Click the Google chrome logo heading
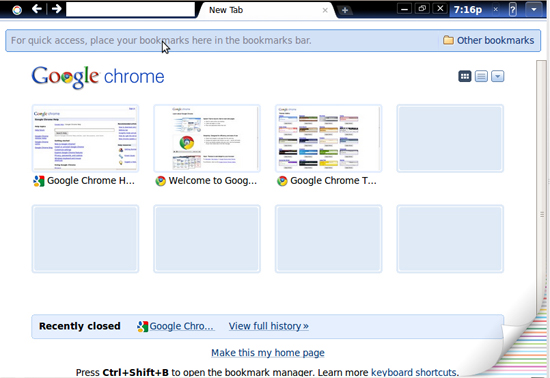The height and width of the screenshot is (378, 550). coord(98,77)
